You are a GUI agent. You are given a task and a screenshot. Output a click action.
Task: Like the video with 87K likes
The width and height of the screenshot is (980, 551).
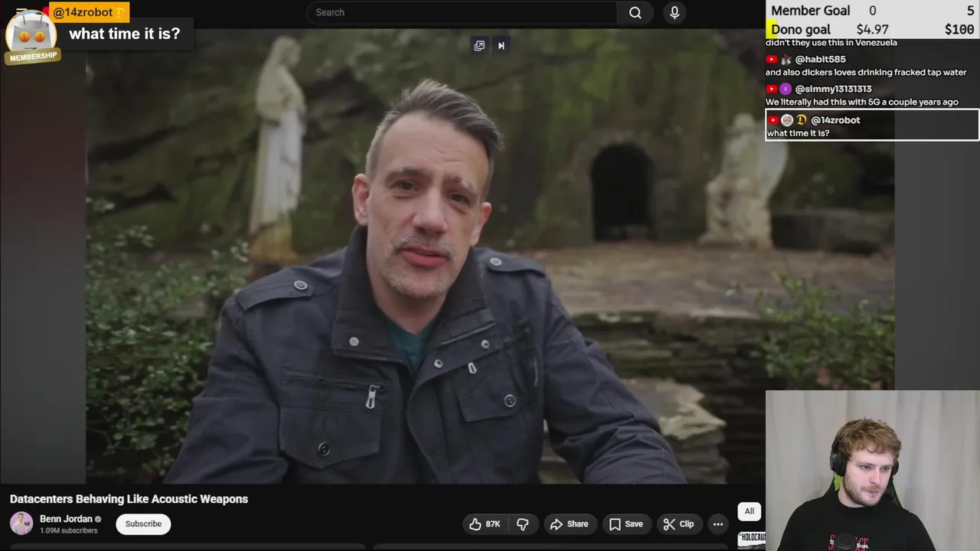click(485, 524)
